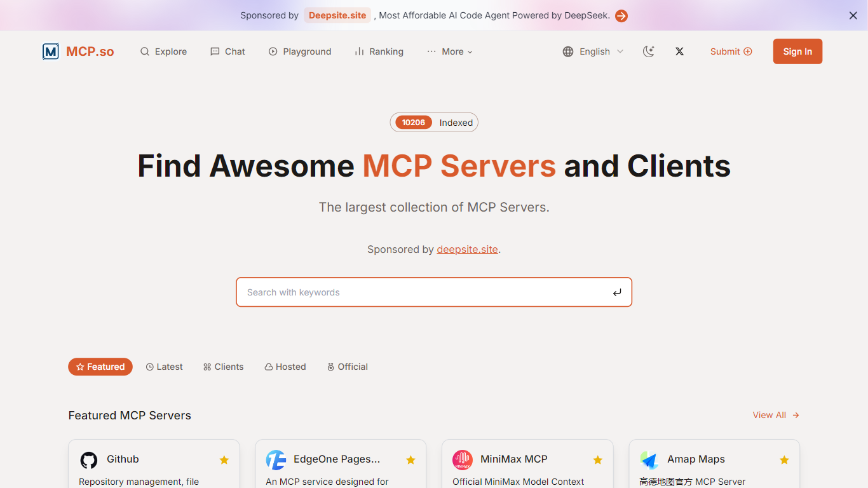This screenshot has width=868, height=488.
Task: Click View All featured servers link
Action: point(776,415)
